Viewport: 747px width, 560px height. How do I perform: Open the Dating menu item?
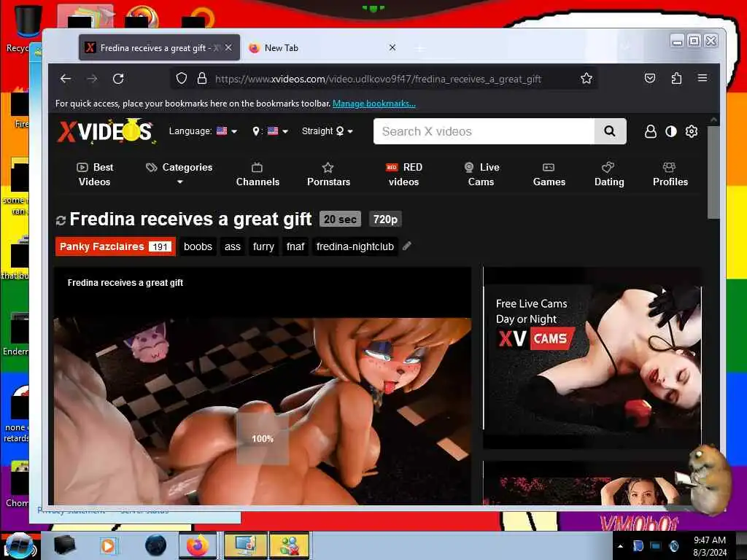click(x=609, y=174)
